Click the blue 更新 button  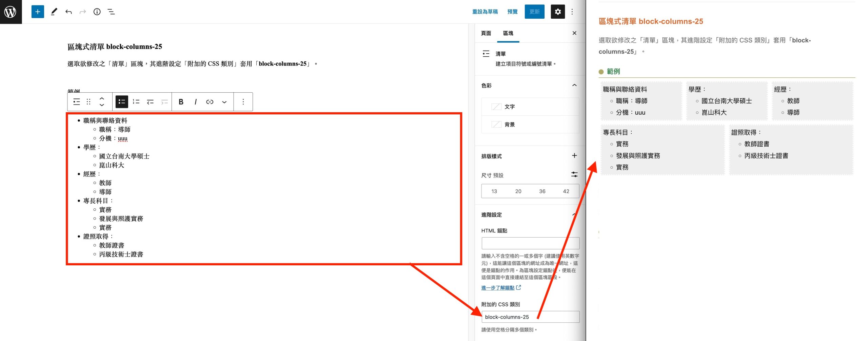pos(534,12)
